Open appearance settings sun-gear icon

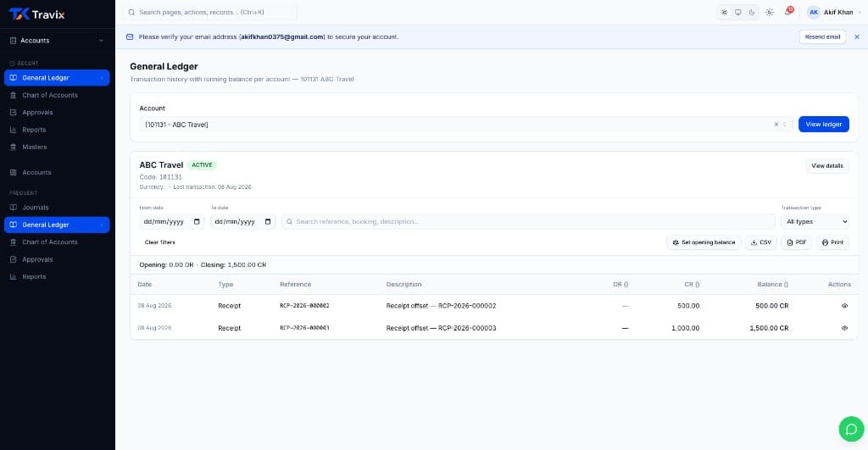point(770,12)
